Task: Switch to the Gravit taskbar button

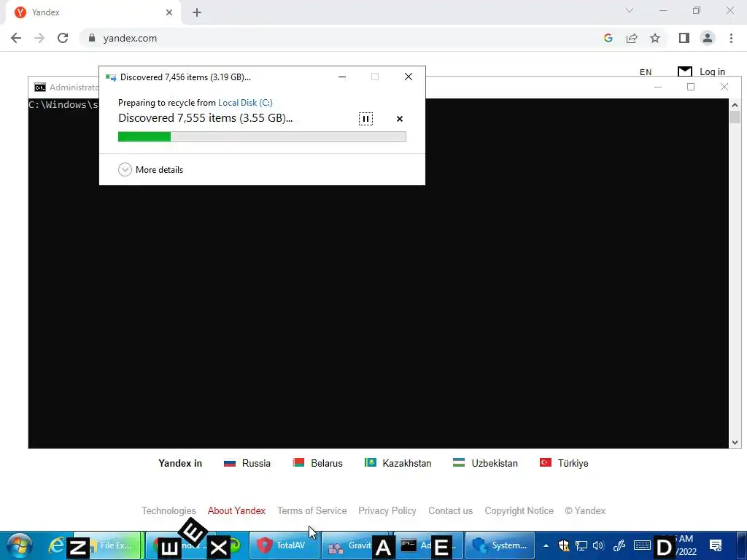Action: [356, 545]
